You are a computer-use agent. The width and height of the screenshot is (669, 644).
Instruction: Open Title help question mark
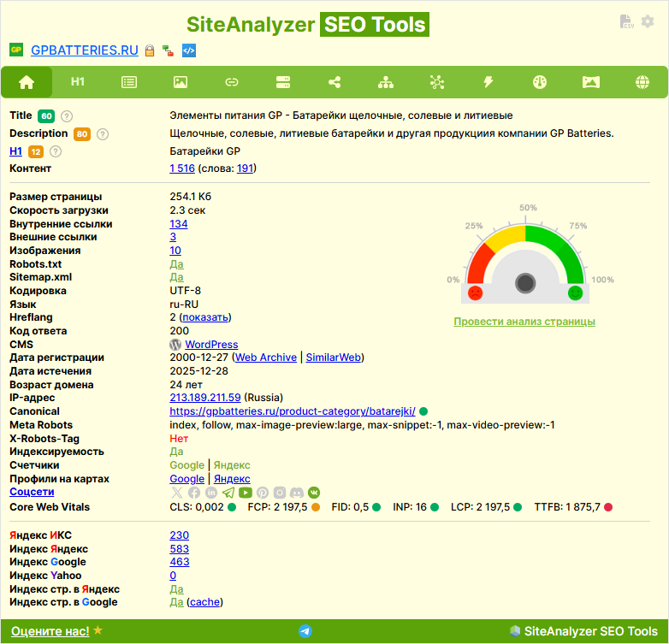(67, 116)
